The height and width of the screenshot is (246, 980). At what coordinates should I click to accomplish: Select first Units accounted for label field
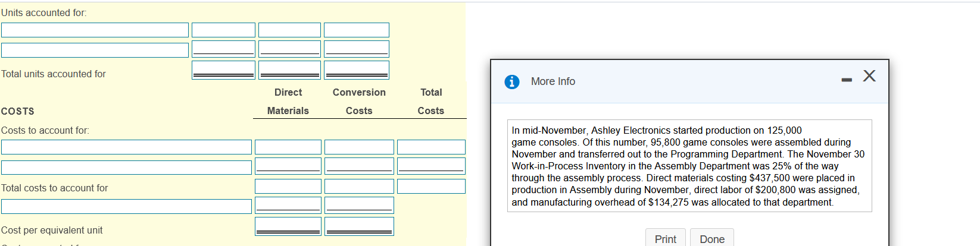pos(95,30)
